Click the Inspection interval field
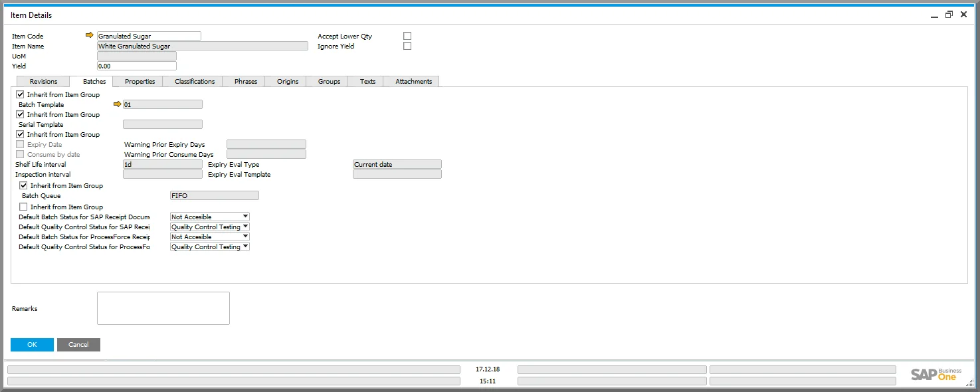Image resolution: width=980 pixels, height=392 pixels. click(x=163, y=174)
